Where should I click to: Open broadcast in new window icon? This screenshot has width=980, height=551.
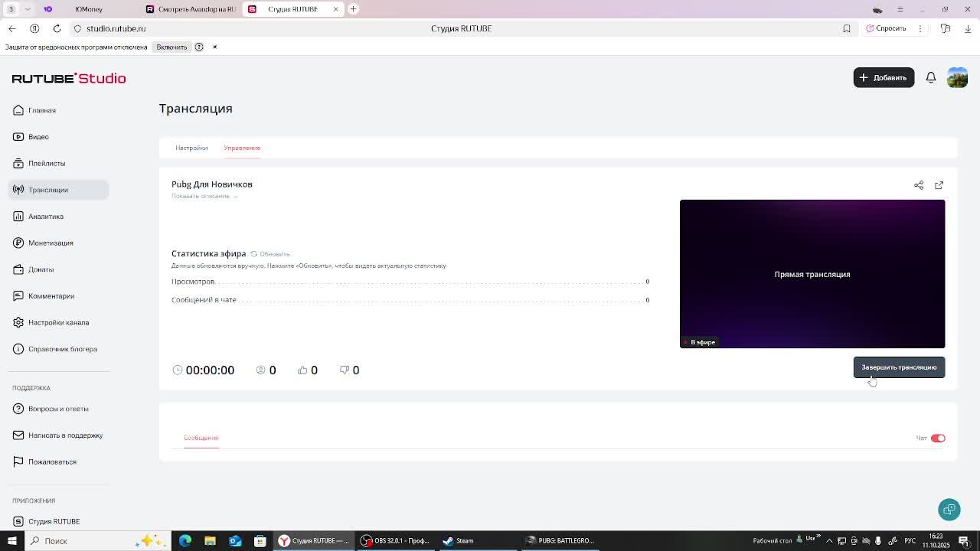coord(939,185)
